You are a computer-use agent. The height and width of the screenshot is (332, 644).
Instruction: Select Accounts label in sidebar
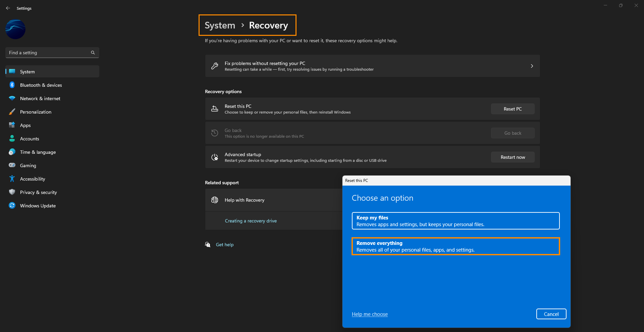[30, 139]
